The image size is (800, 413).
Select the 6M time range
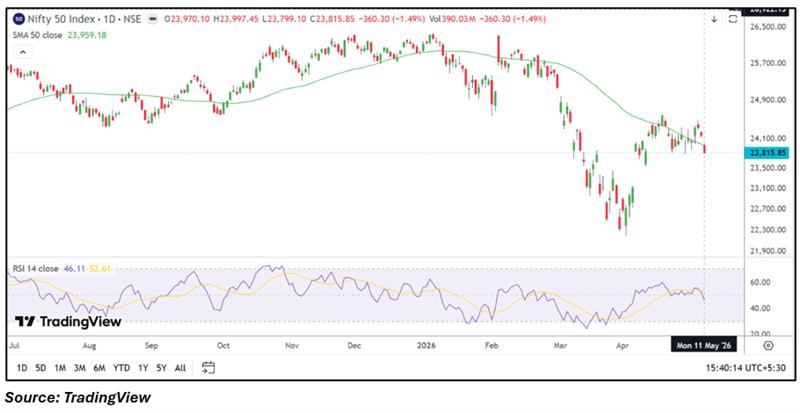coord(99,368)
